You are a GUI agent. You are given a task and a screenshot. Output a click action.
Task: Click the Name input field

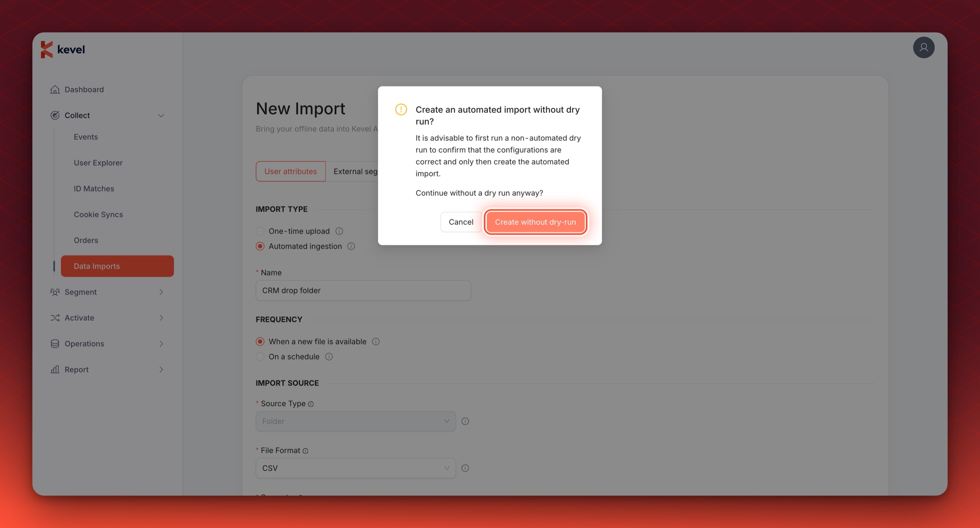(x=363, y=291)
